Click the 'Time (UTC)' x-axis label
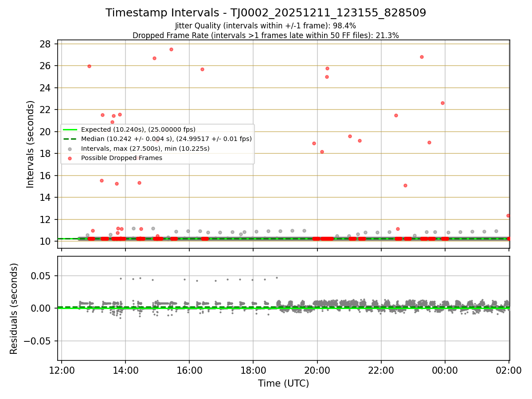This screenshot has height=399, width=532. pos(283,384)
